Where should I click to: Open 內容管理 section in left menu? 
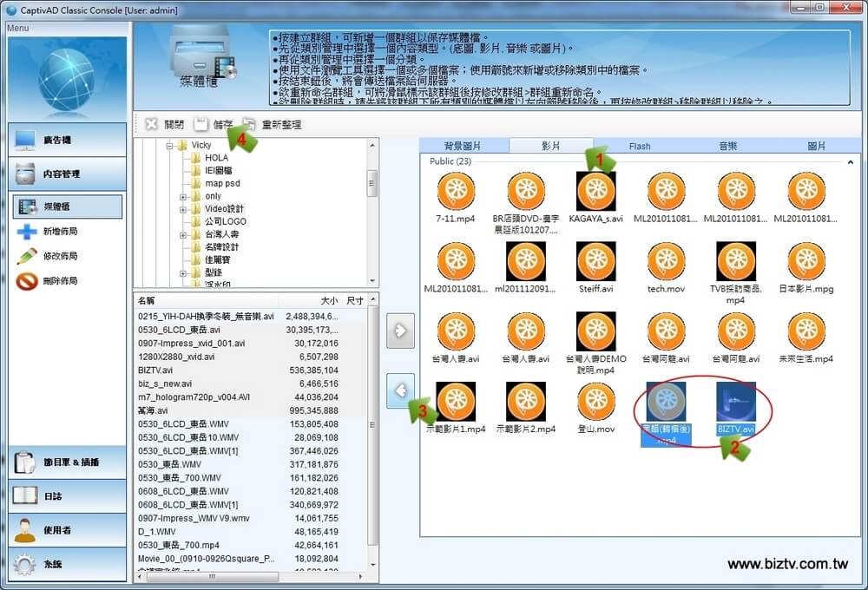pyautogui.click(x=66, y=174)
